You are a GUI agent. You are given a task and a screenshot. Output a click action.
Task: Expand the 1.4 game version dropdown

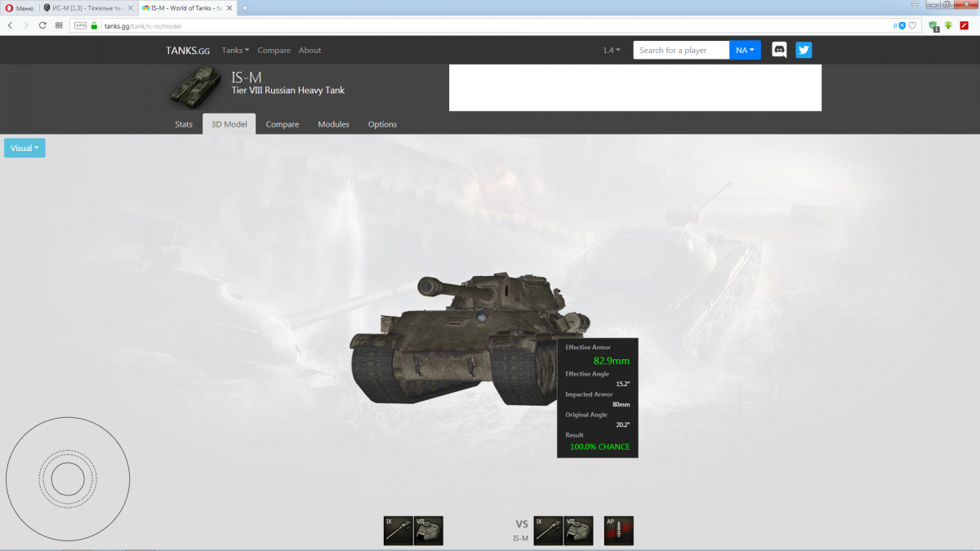(x=612, y=51)
